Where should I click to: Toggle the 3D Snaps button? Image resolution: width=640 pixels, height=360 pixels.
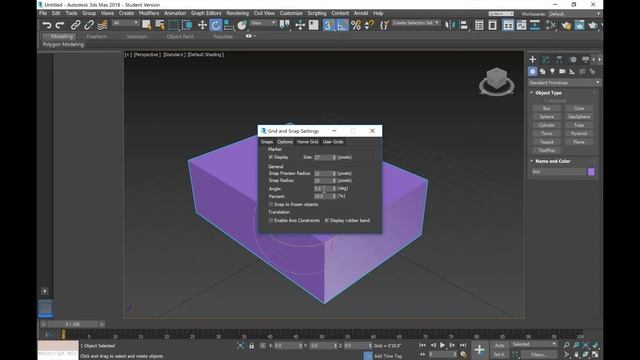329,25
